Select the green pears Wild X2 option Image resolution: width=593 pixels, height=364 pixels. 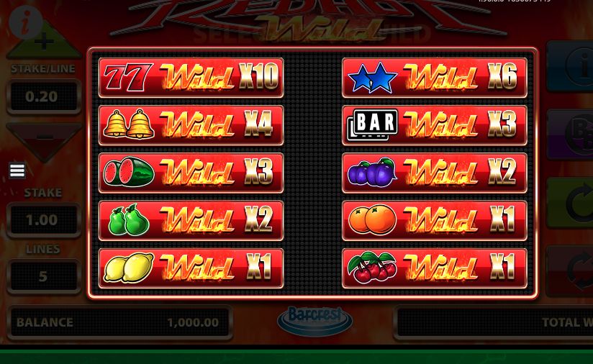(191, 220)
